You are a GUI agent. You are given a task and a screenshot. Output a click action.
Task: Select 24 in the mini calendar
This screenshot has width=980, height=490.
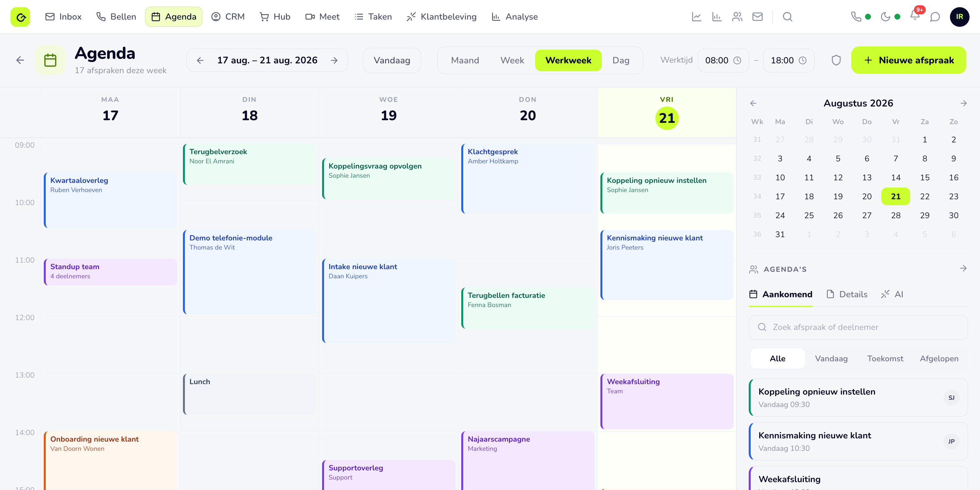coord(780,215)
